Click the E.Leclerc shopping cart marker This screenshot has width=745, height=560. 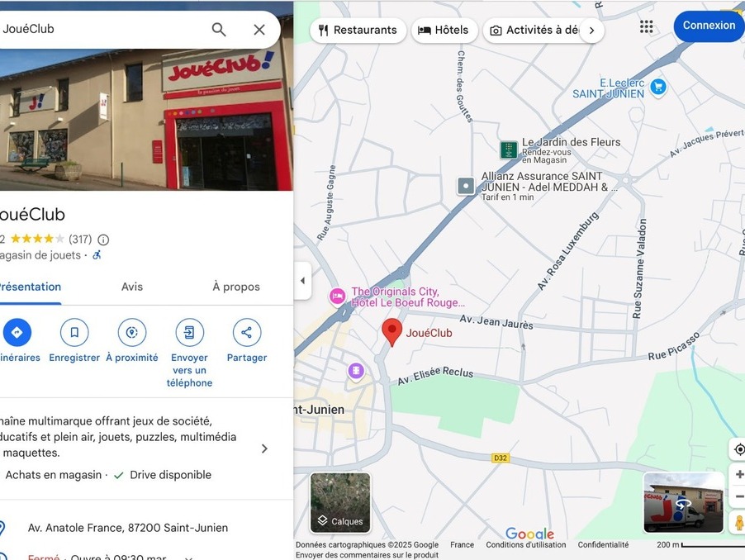(x=658, y=87)
